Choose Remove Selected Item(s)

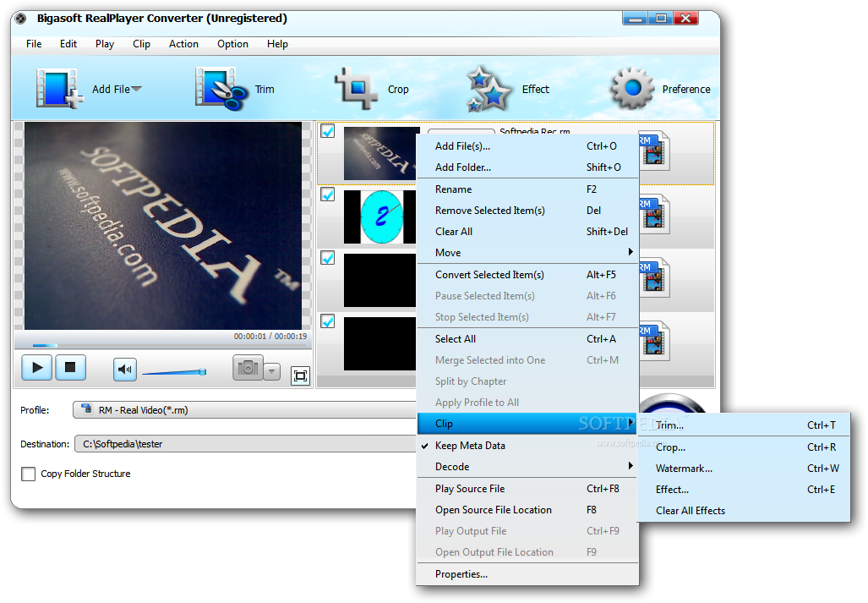pyautogui.click(x=527, y=211)
